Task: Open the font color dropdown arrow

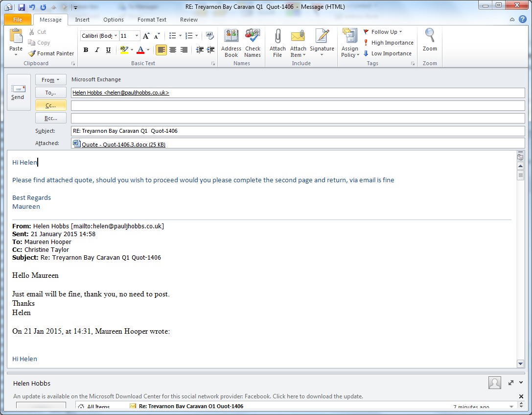Action: point(148,50)
